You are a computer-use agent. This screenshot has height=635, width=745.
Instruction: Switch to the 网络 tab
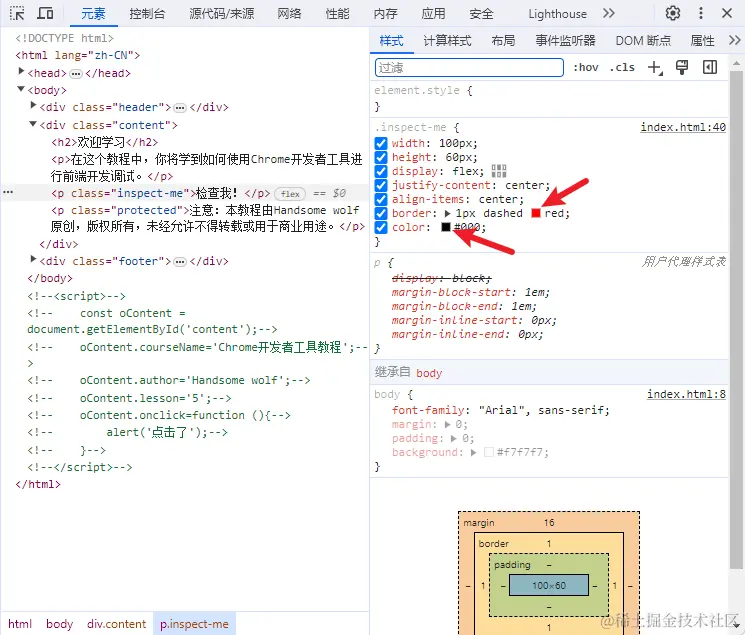click(x=289, y=14)
